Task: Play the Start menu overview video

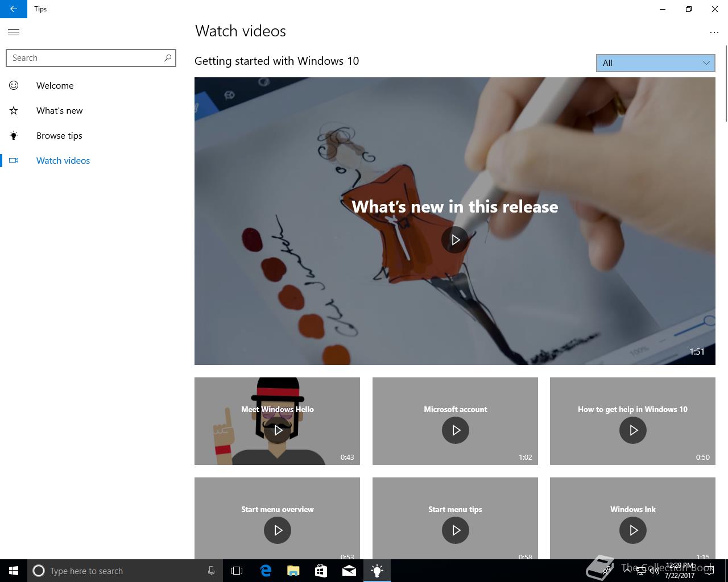Action: [278, 530]
